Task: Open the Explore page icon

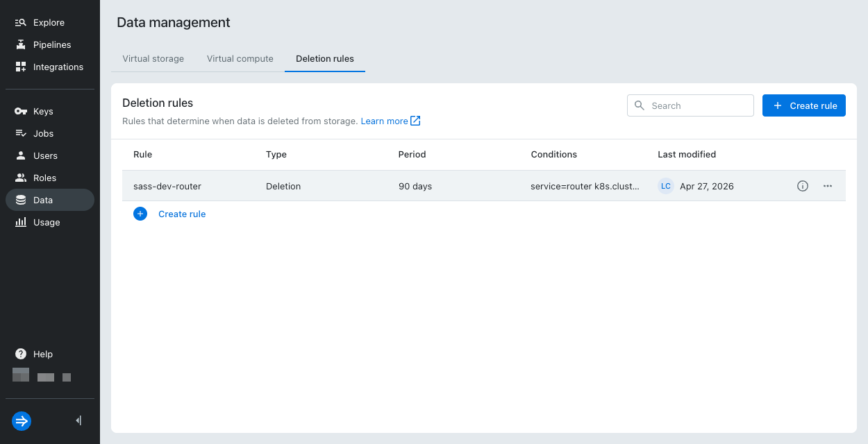Action: coord(21,22)
